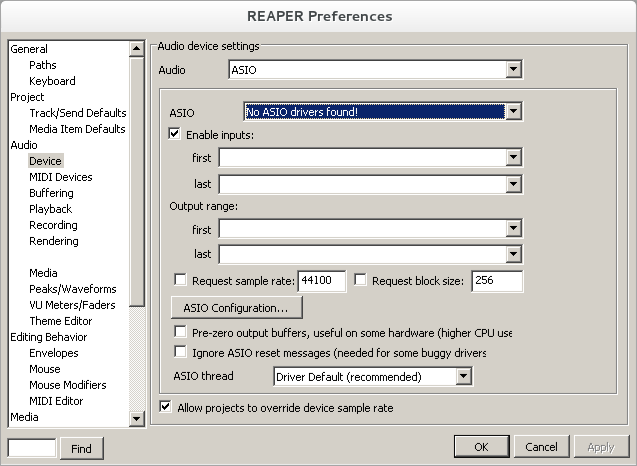Click the Find button
The height and width of the screenshot is (466, 637).
tap(82, 449)
